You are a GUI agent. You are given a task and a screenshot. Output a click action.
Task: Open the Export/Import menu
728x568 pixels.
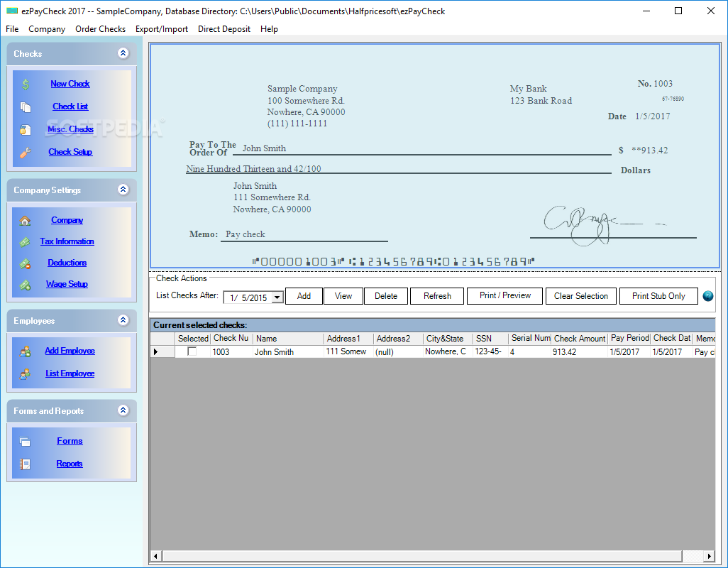pyautogui.click(x=162, y=29)
